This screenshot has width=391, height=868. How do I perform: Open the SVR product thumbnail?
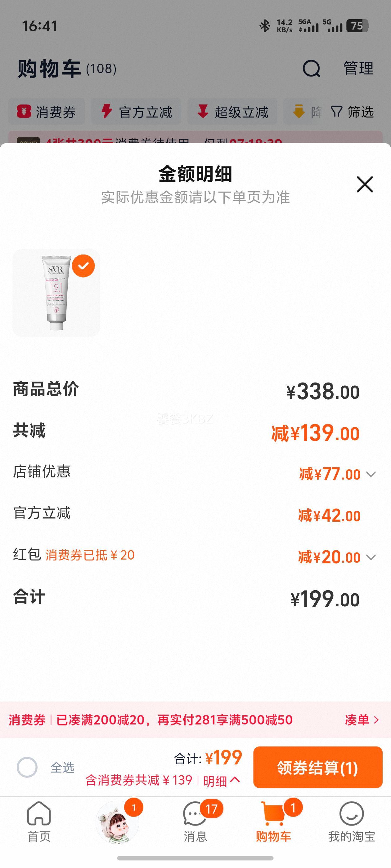pos(56,293)
